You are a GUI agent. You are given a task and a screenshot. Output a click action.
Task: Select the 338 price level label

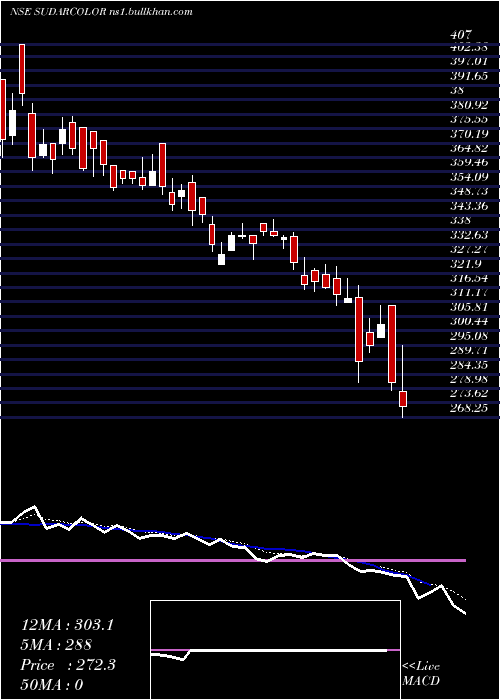click(461, 220)
